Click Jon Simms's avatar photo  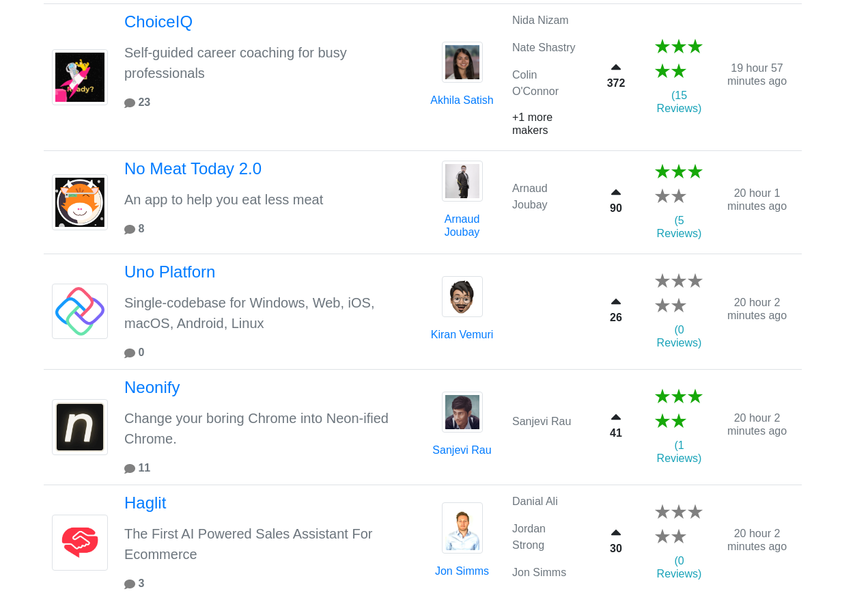click(462, 526)
